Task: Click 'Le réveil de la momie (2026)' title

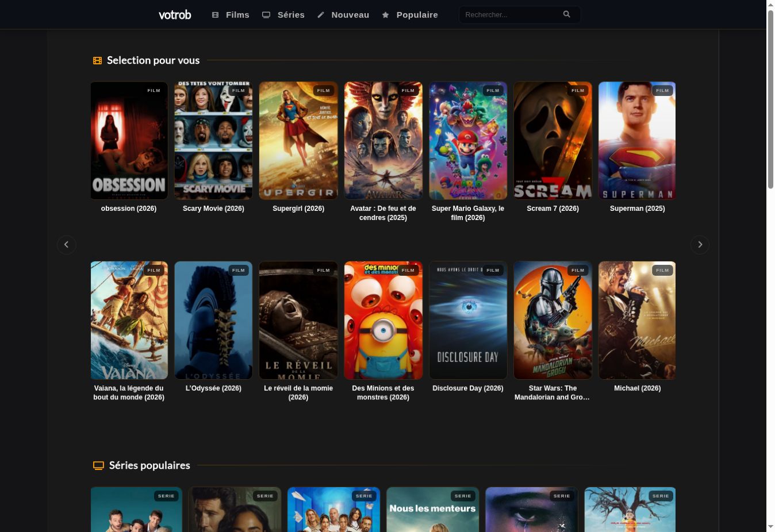Action: (x=298, y=393)
